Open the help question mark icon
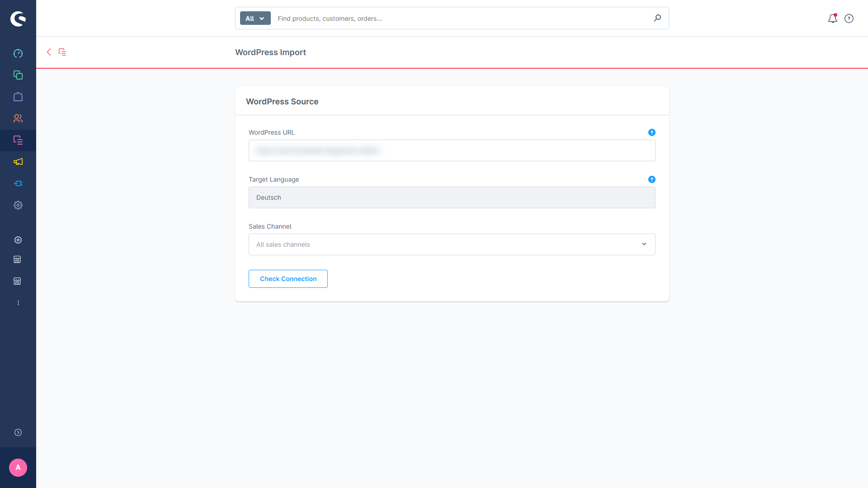The width and height of the screenshot is (868, 488). pos(849,19)
